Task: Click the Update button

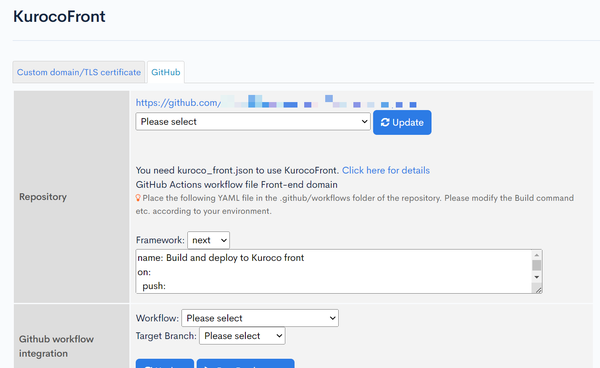Action: [402, 122]
